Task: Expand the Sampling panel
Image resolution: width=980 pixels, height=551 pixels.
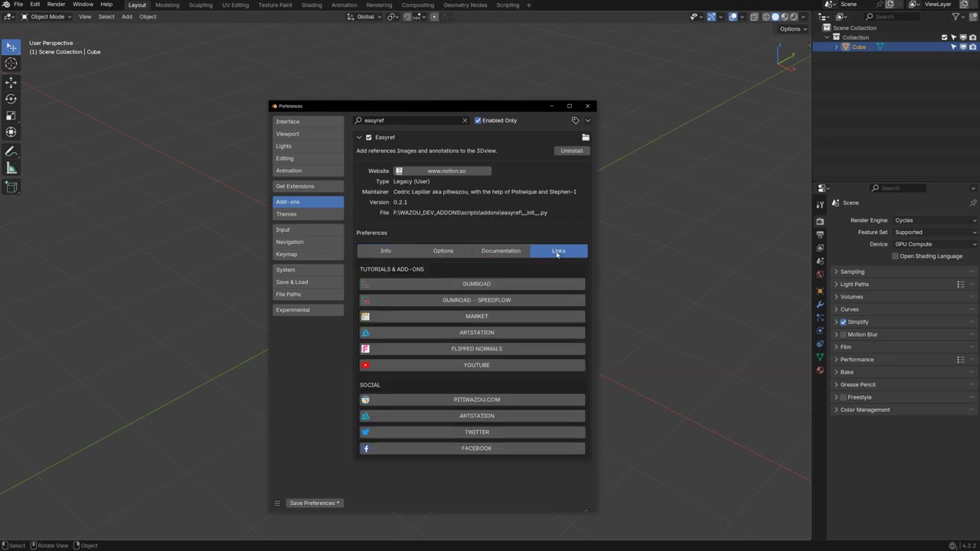Action: (851, 272)
